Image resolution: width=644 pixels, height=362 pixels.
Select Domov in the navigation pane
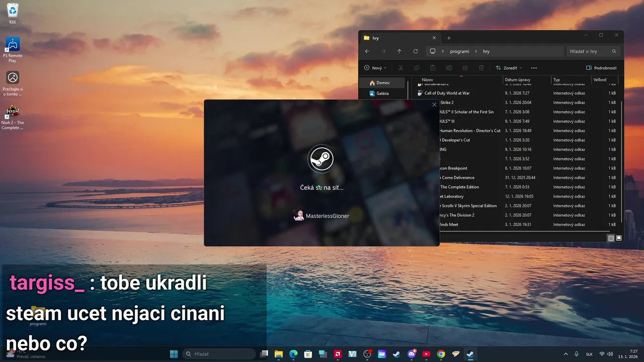(383, 82)
